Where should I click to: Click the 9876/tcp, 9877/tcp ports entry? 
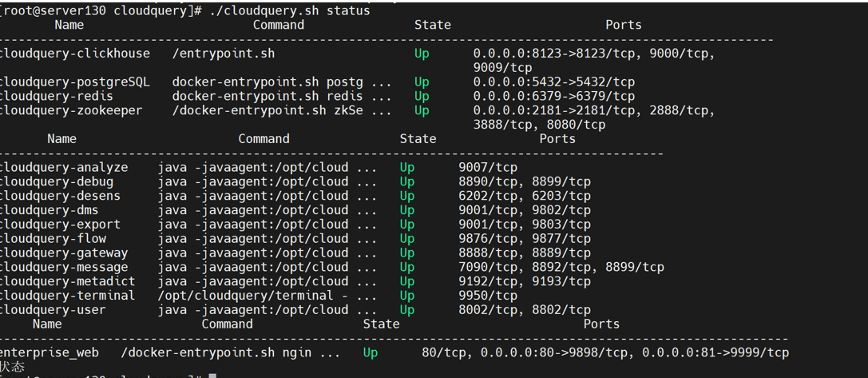[x=524, y=239]
